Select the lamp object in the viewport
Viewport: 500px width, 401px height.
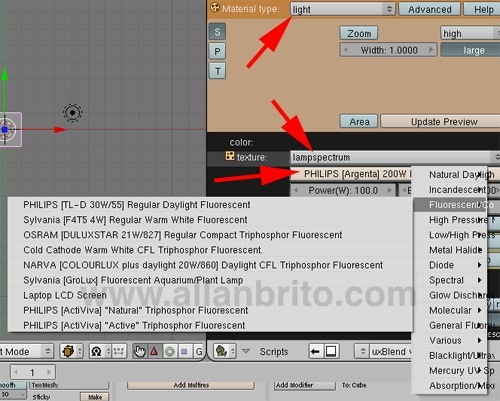click(x=72, y=113)
